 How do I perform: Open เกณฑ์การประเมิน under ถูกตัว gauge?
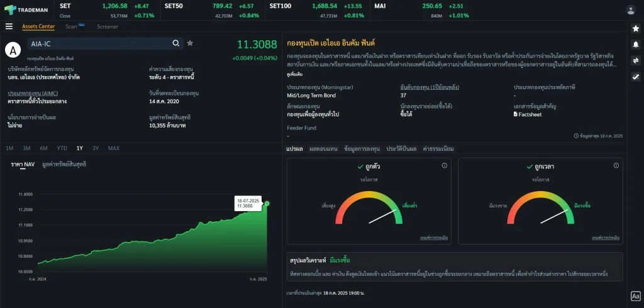point(434,238)
